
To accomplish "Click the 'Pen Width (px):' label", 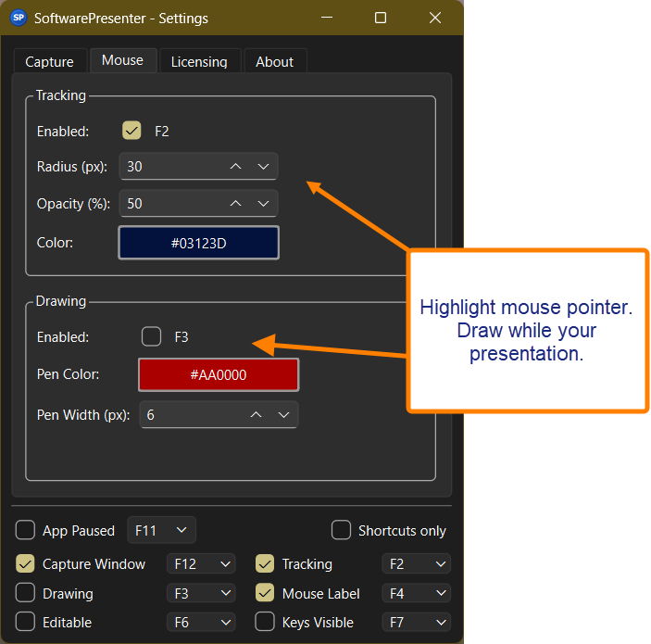I will [x=83, y=414].
